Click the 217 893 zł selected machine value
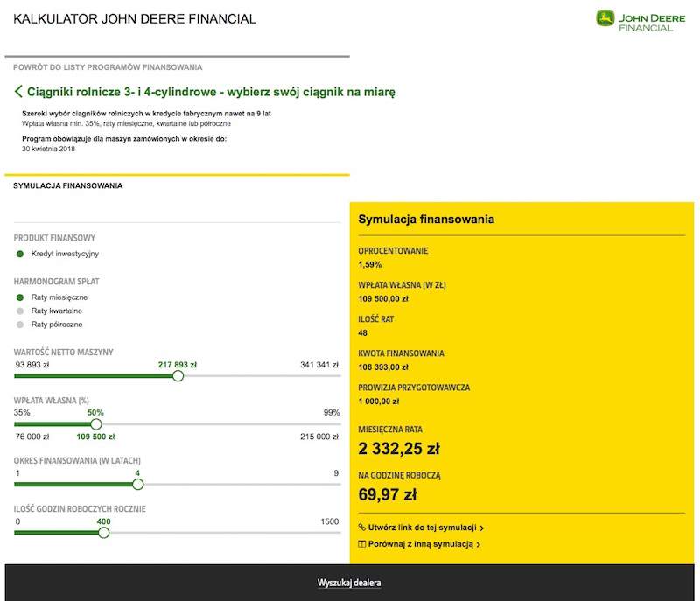The width and height of the screenshot is (700, 601). pos(178,365)
